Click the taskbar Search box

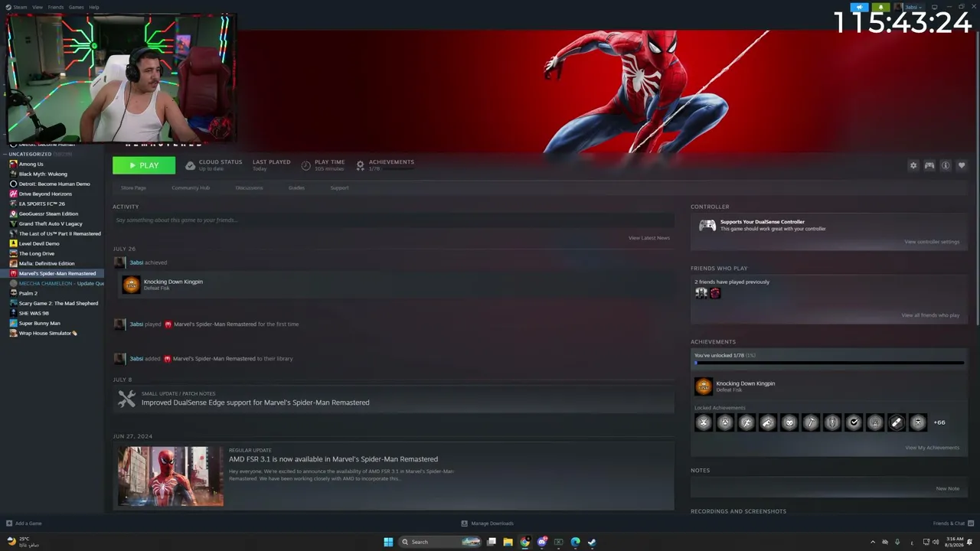point(440,542)
